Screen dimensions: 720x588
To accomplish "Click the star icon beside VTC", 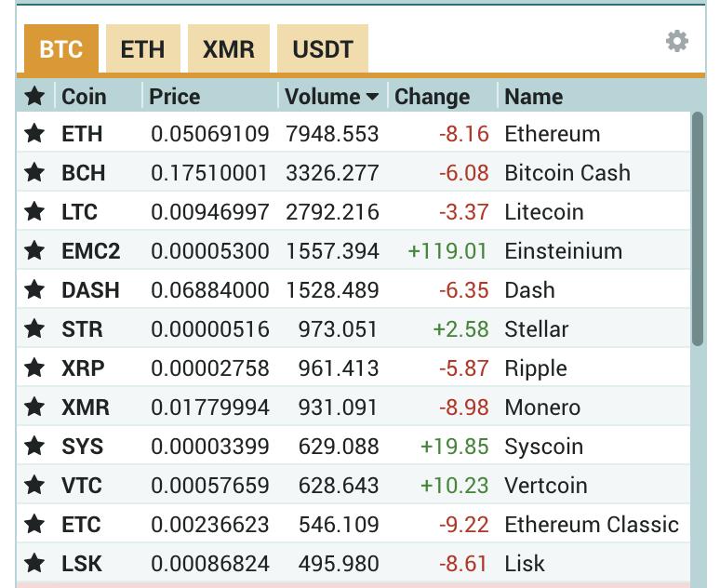I will click(34, 486).
